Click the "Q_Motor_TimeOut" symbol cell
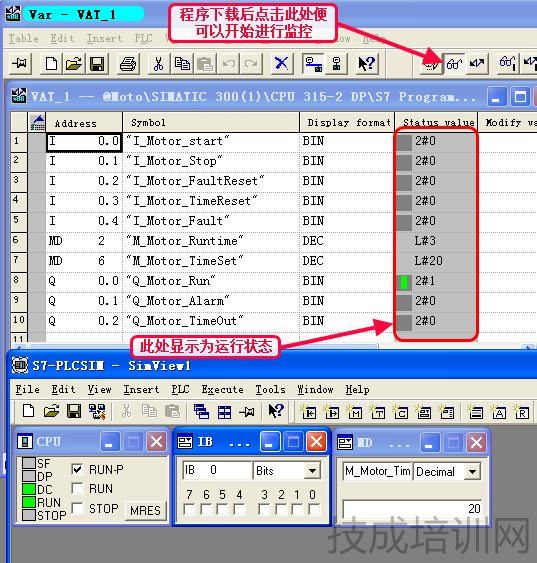Image resolution: width=537 pixels, height=563 pixels. [x=211, y=321]
